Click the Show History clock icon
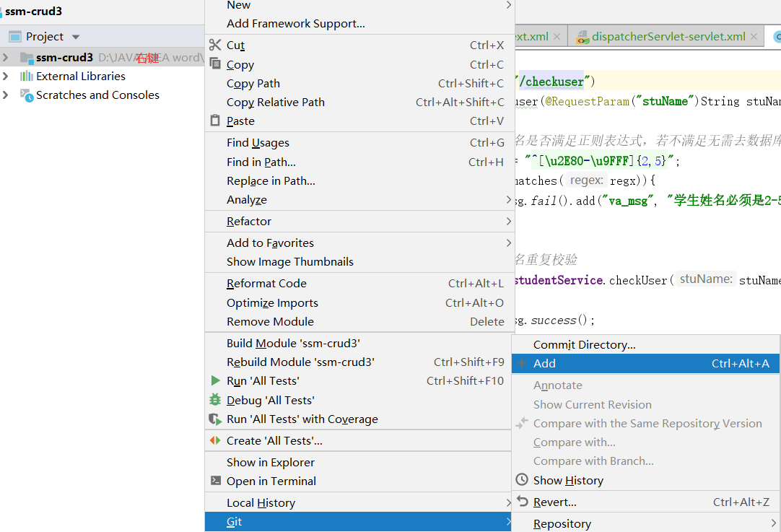 coord(521,480)
